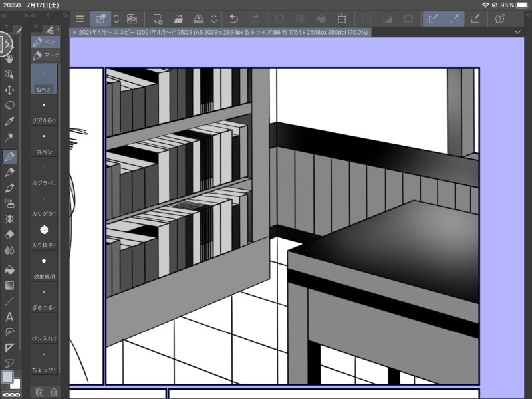
Task: Select the Hand move tool
Action: (x=9, y=59)
